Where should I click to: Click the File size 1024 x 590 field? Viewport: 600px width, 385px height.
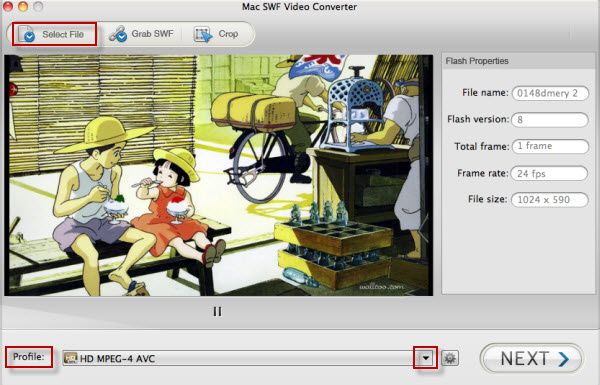point(550,200)
